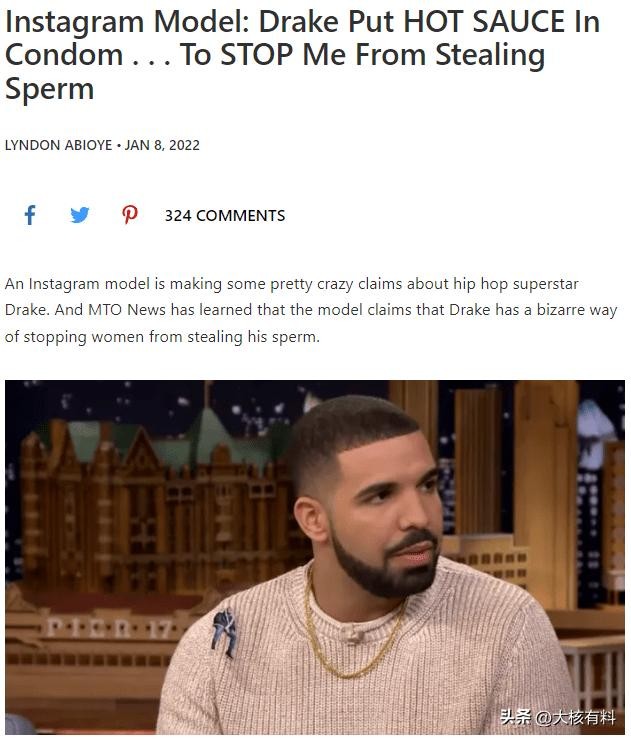Screen dimensions: 631x740
Task: Click the phrase hip hop superstar
Action: (515, 284)
